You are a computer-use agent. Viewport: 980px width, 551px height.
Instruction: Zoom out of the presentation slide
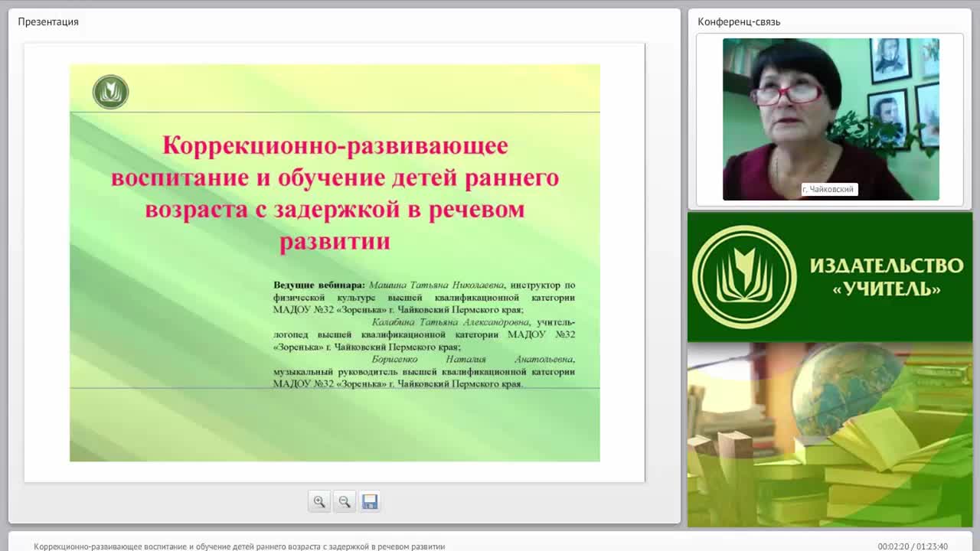pyautogui.click(x=345, y=501)
